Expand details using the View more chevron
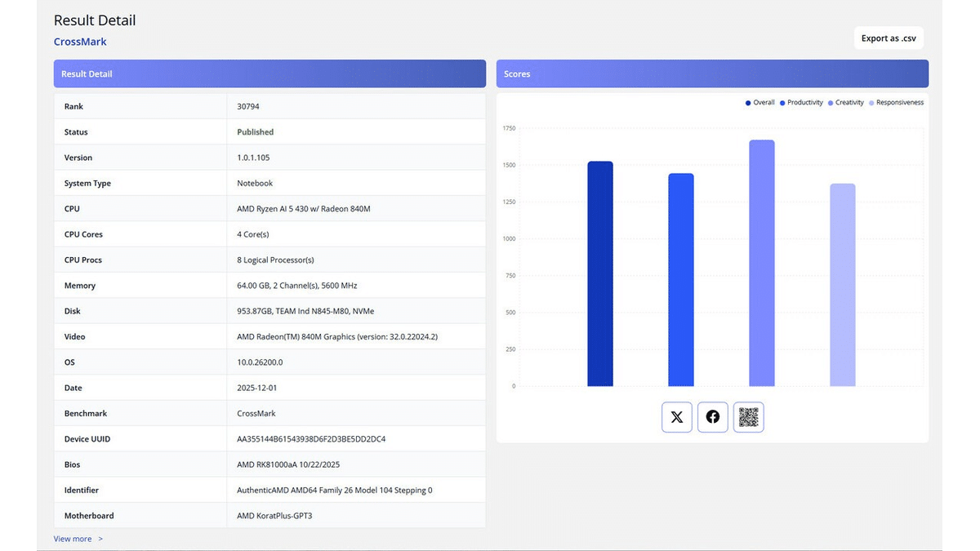980x551 pixels. pos(100,539)
